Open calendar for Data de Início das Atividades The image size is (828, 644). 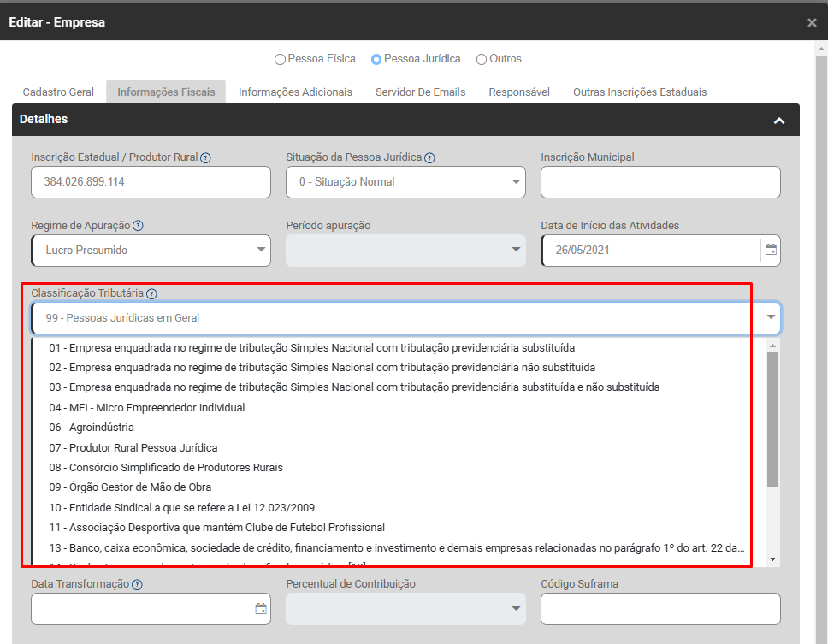[x=771, y=250]
